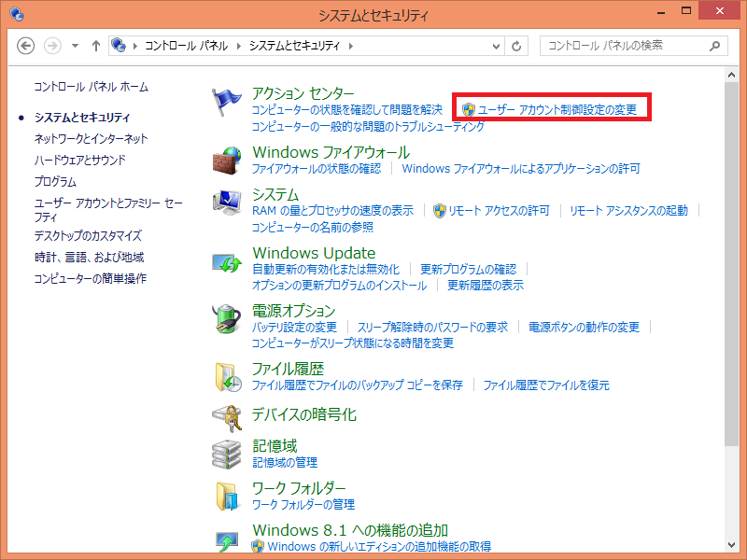The width and height of the screenshot is (747, 560).
Task: Open Windows ファイアウォールによるアプリケーションの許可
Action: coord(521,169)
